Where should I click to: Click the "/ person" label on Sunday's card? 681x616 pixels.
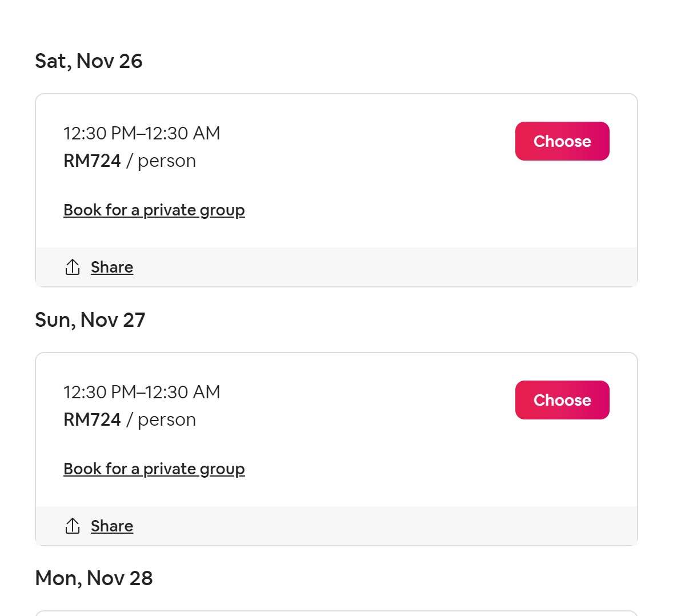[x=161, y=420]
